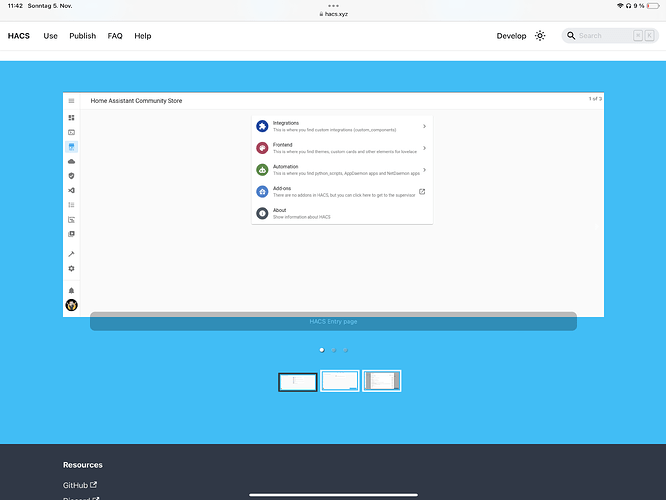Click the Resources footer heading
666x500 pixels.
pyautogui.click(x=83, y=465)
